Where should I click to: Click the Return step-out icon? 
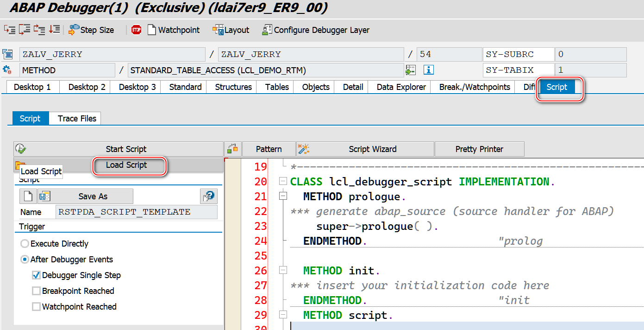[x=39, y=30]
